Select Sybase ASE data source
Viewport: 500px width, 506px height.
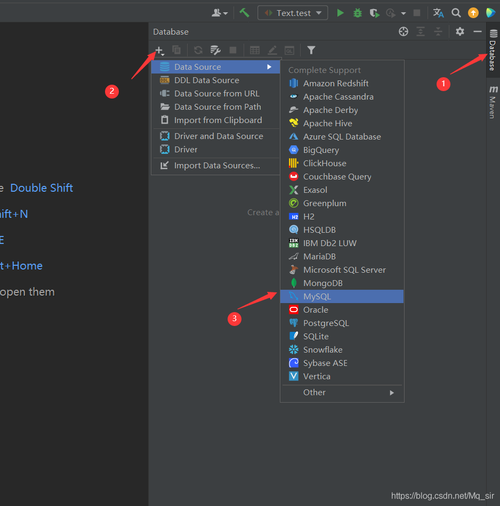point(342,363)
